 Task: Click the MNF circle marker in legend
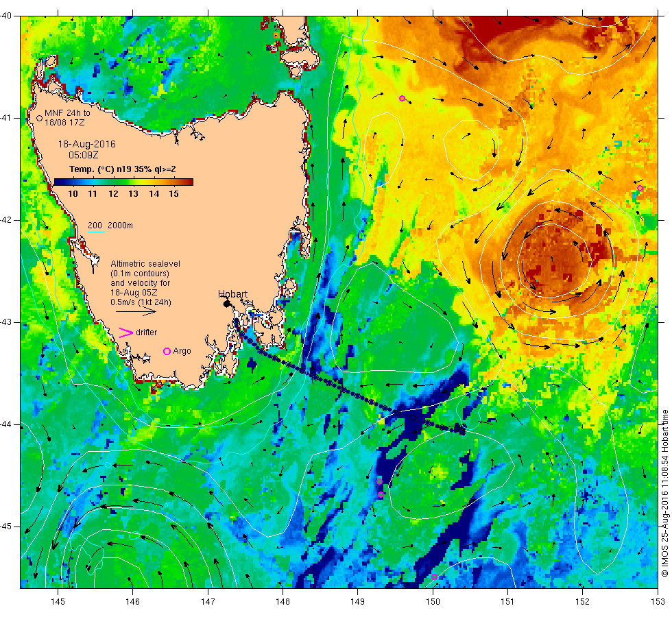point(40,118)
